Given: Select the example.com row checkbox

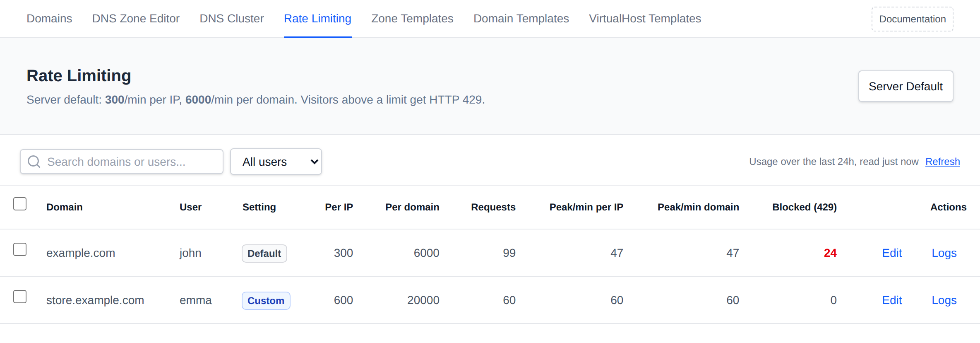Looking at the screenshot, I should [x=20, y=249].
